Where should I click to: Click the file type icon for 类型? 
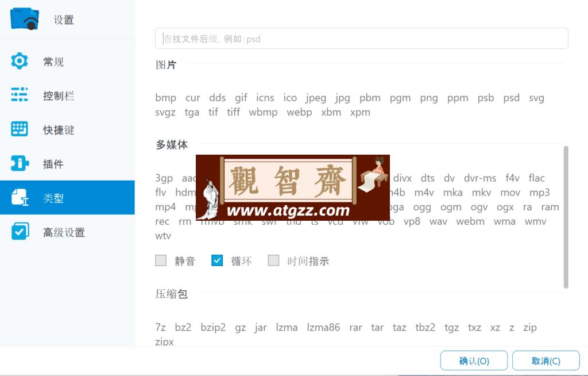pyautogui.click(x=20, y=197)
